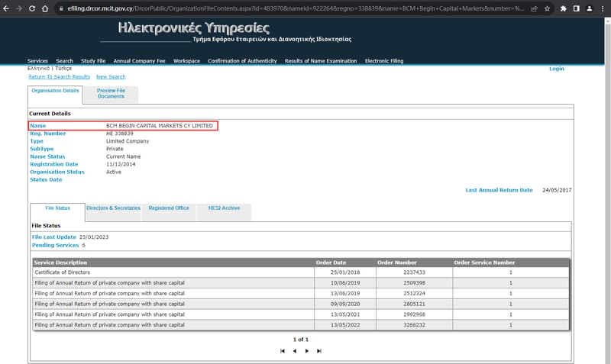
Task: Click the Login link
Action: click(x=557, y=69)
